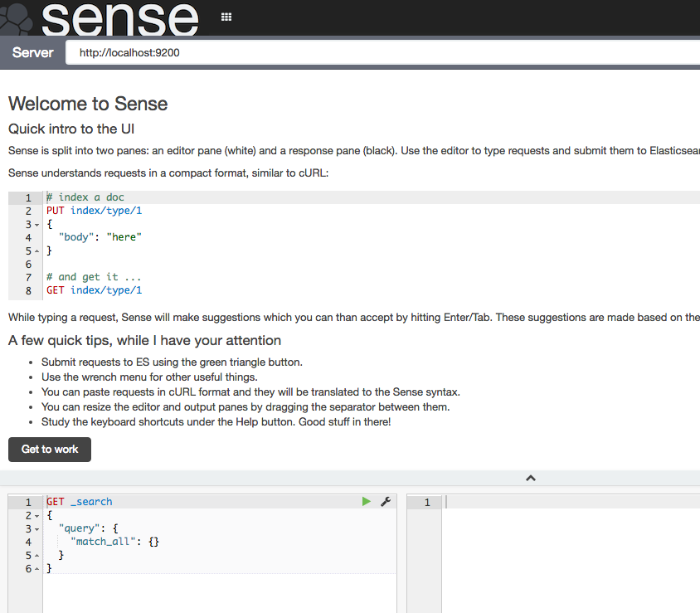Click the fold marker at line 5 of example code
This screenshot has height=613, width=700.
tap(36, 251)
